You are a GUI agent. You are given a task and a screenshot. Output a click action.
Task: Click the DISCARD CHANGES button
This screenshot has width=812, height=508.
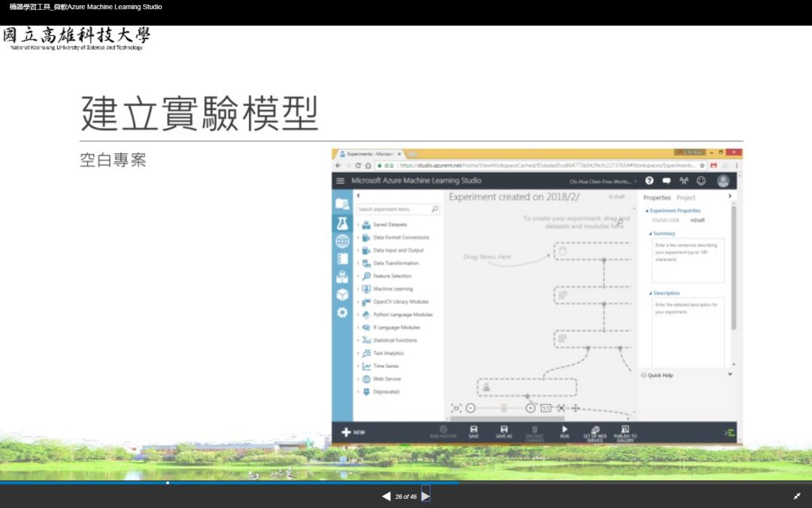point(535,433)
